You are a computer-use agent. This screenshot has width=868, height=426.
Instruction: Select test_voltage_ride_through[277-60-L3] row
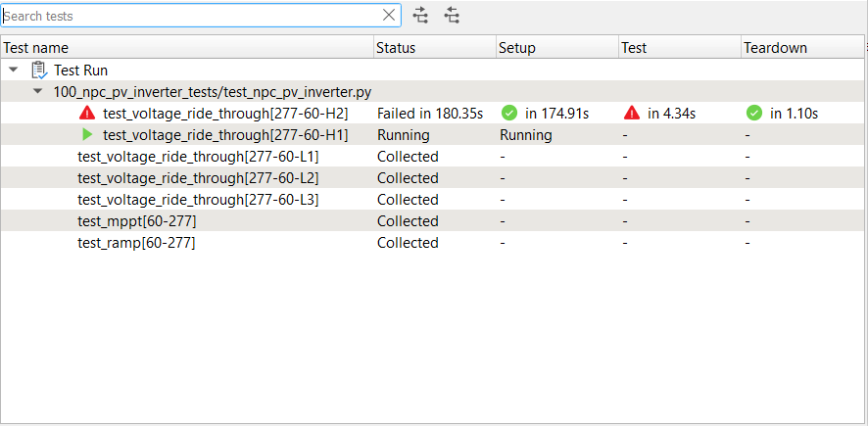click(198, 200)
